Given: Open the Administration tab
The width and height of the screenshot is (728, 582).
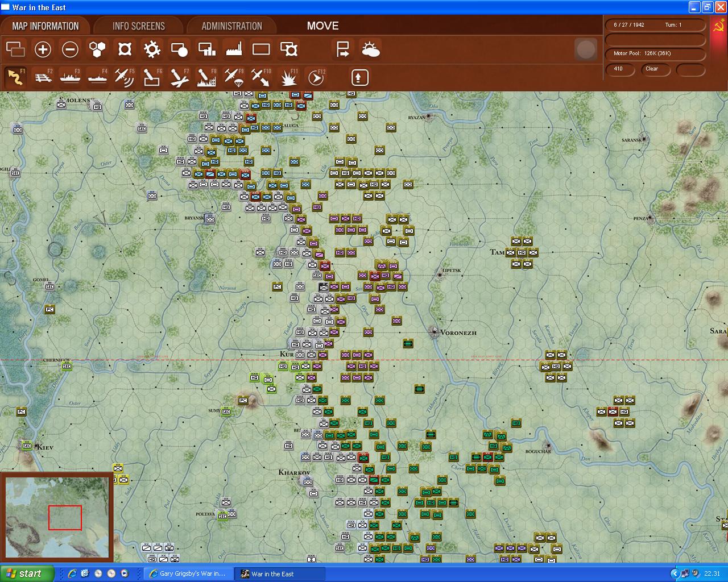Looking at the screenshot, I should click(231, 26).
